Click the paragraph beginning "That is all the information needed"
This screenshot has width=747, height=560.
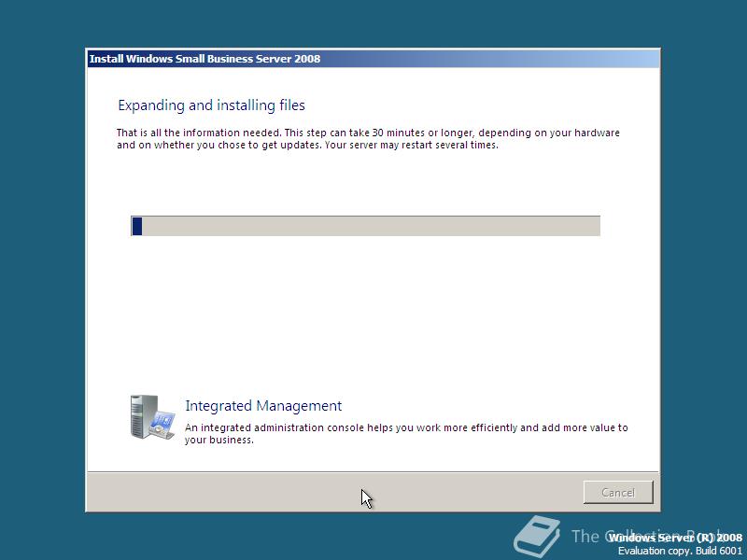tap(368, 138)
